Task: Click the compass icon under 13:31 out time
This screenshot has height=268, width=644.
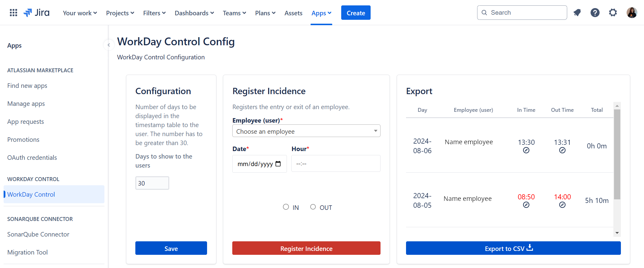Action: (562, 150)
